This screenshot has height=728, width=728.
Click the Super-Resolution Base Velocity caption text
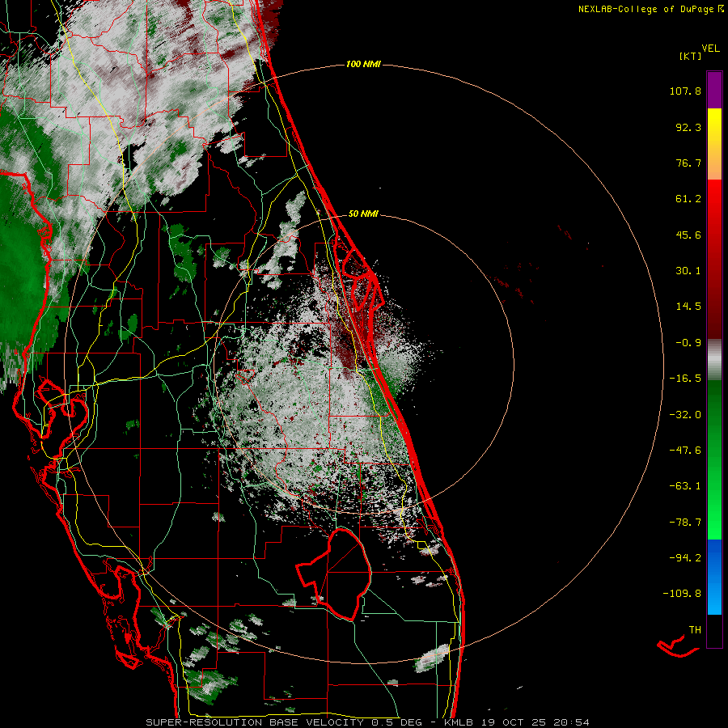point(368,722)
